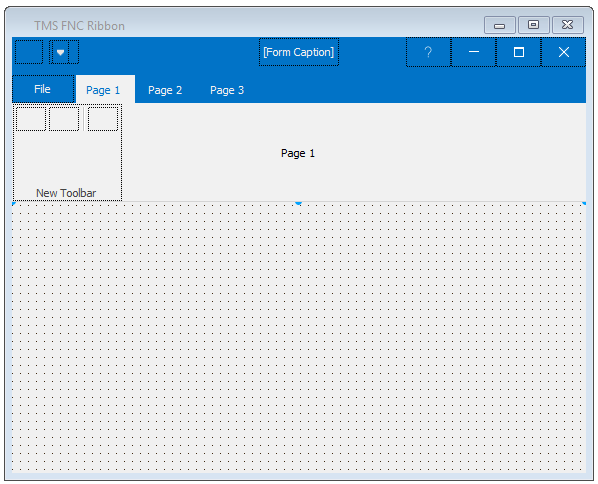The image size is (598, 484).
Task: Switch to the Page 2 tab
Action: click(x=165, y=90)
